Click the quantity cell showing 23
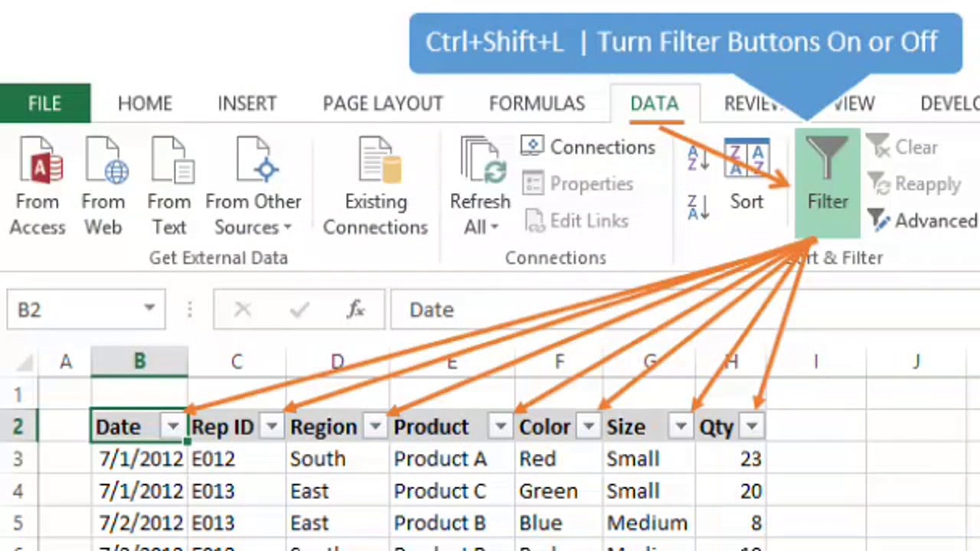 click(730, 459)
